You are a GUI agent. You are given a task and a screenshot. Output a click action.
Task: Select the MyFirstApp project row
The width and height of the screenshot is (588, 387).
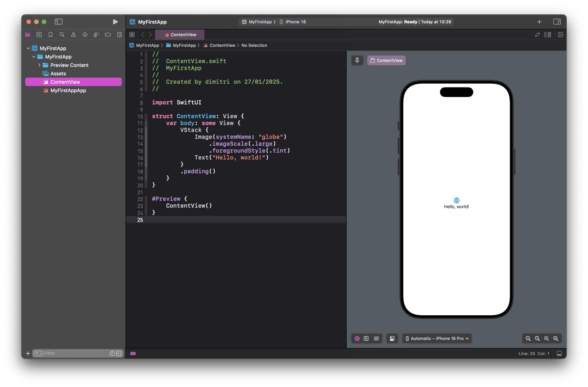point(73,48)
